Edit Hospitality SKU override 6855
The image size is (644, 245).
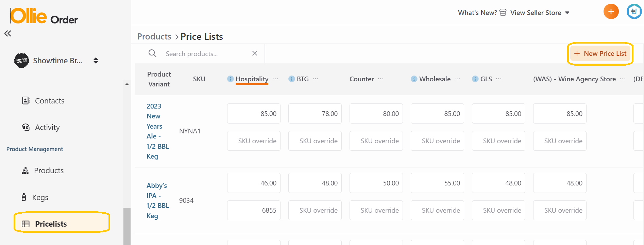pos(254,210)
